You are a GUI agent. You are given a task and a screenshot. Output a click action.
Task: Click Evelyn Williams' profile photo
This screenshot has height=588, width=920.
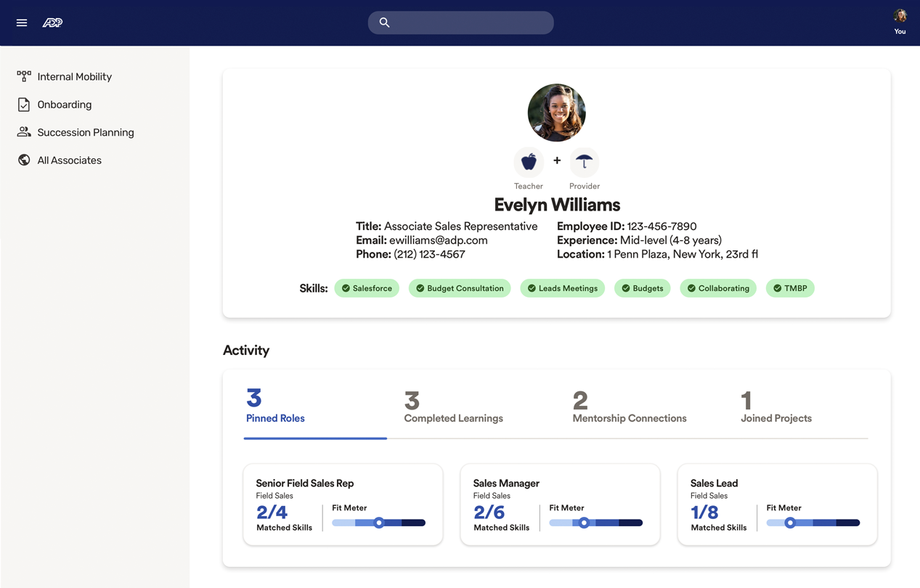tap(556, 113)
